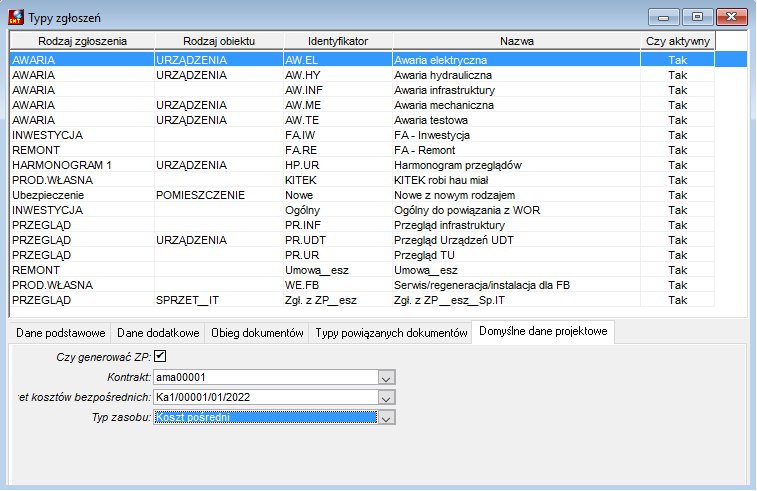Select the Przegląd Urządzeń UDT row

tap(362, 240)
